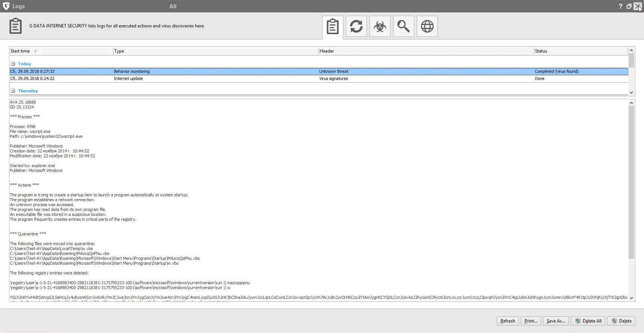Sort logs by Header column

click(x=426, y=51)
